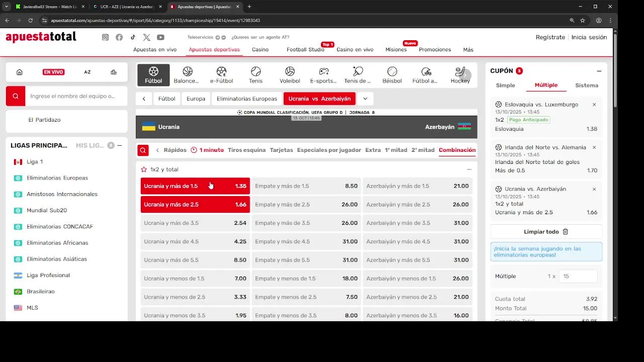Go back with breadcrumb left arrow
Screen dimensions: 644x362
tap(144, 99)
